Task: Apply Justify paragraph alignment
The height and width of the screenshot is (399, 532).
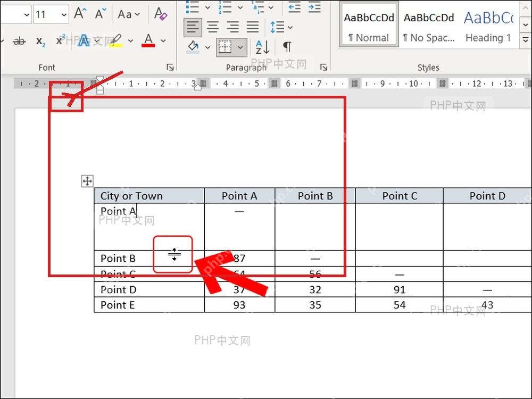Action: pyautogui.click(x=252, y=27)
